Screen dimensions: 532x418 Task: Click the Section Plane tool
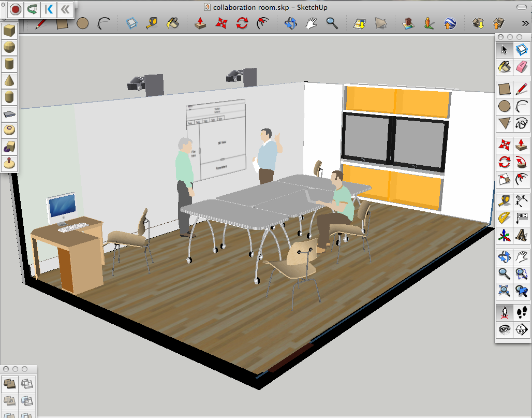(x=522, y=329)
